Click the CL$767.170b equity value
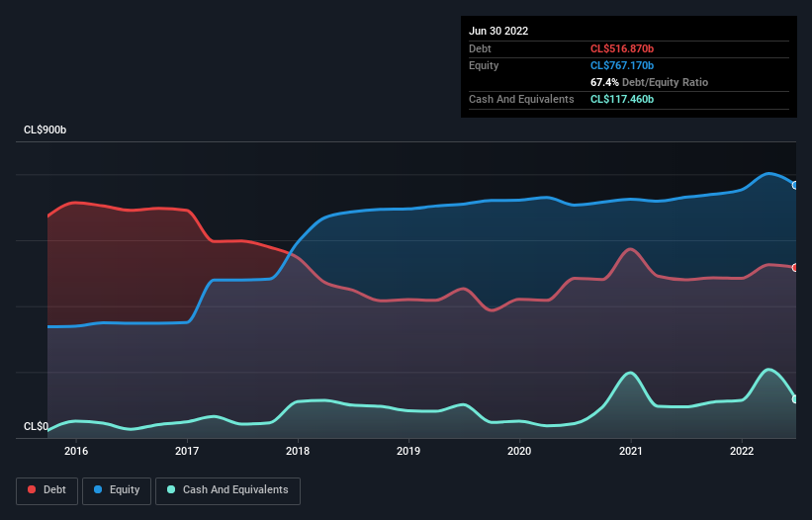The width and height of the screenshot is (812, 520). (622, 65)
